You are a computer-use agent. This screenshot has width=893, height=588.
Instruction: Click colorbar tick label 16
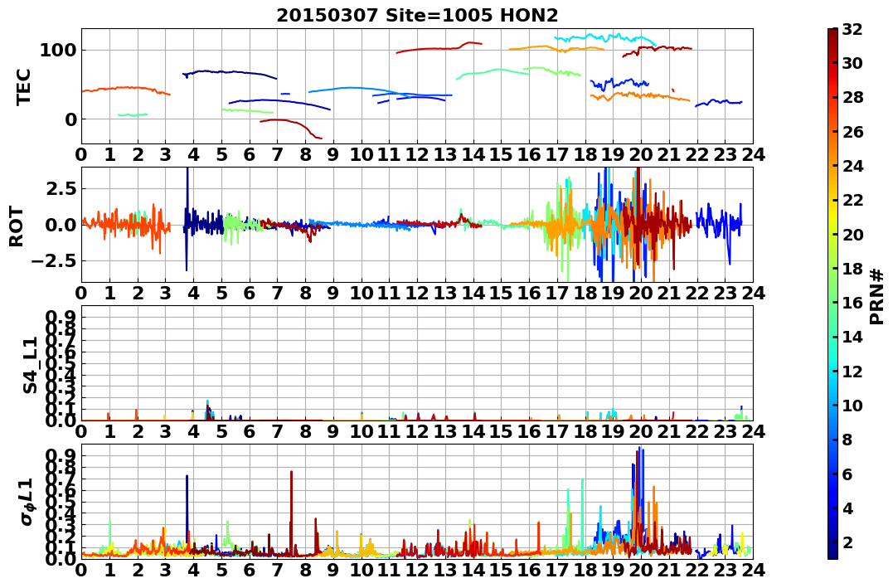tap(852, 303)
